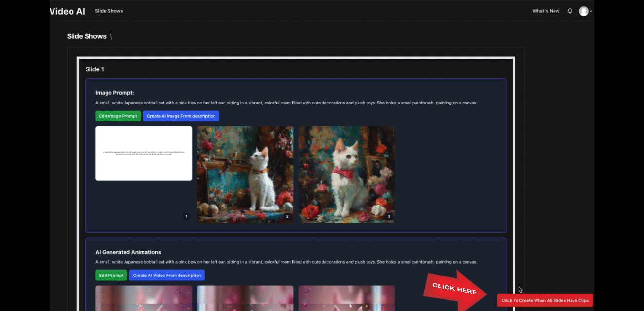Select the third AI animation video thumbnail

tap(346, 298)
